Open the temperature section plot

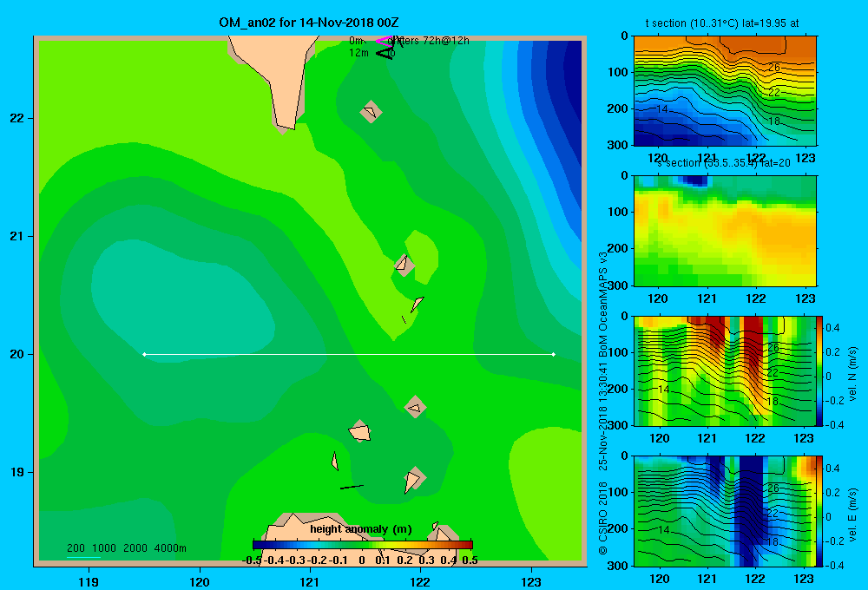click(725, 91)
